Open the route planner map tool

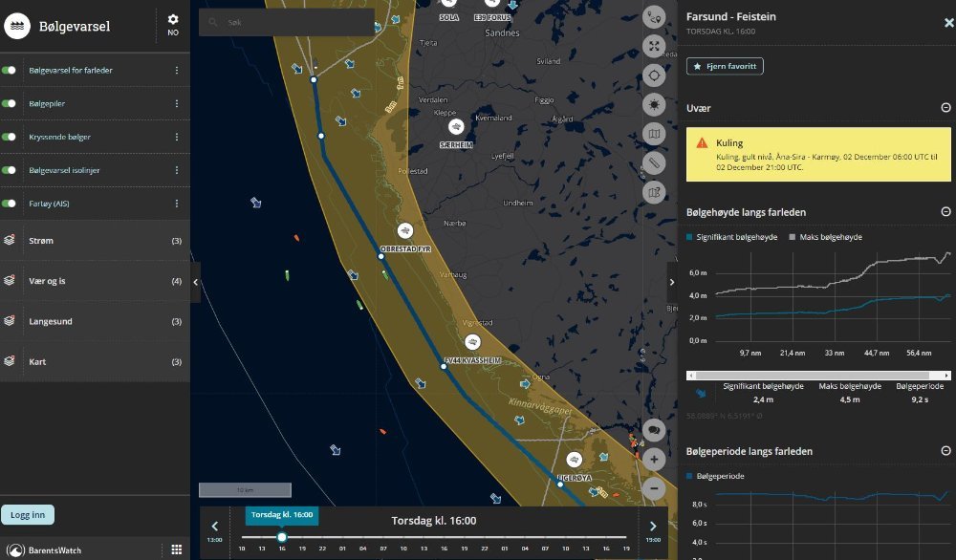click(654, 17)
